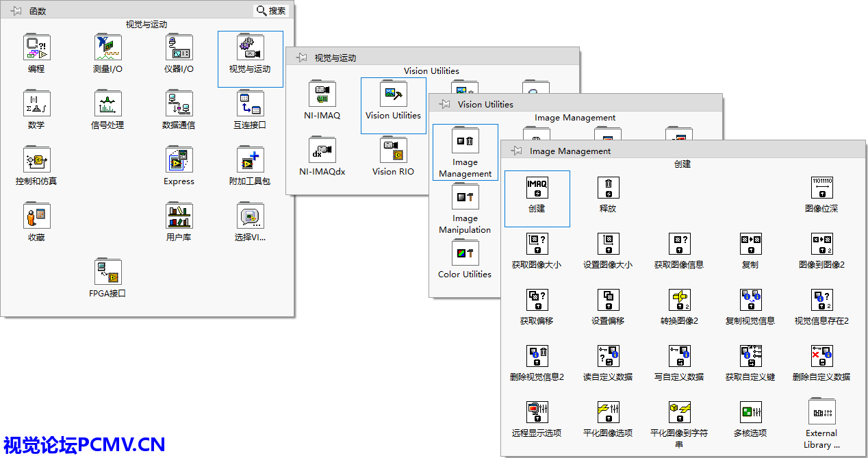This screenshot has height=458, width=868.
Task: Open the Color Utilities subpalette
Action: tap(465, 253)
